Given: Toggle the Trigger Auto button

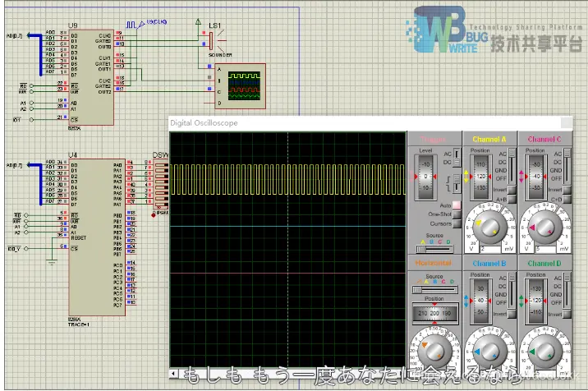Looking at the screenshot, I should pos(457,205).
